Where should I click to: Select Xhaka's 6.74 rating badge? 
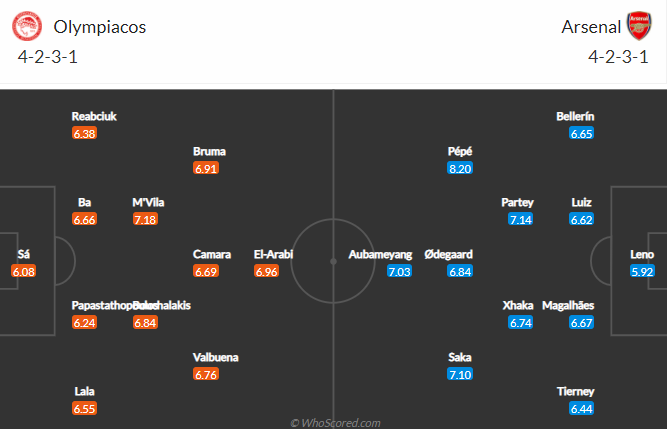point(521,322)
